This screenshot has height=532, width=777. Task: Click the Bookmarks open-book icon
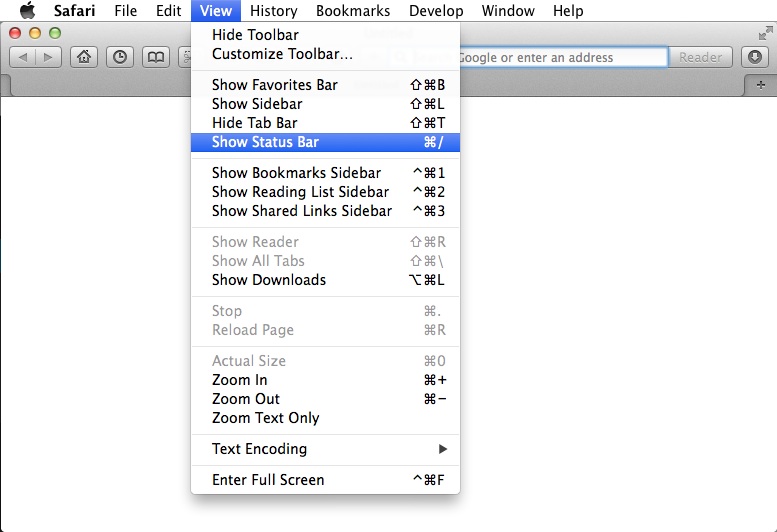tap(155, 57)
